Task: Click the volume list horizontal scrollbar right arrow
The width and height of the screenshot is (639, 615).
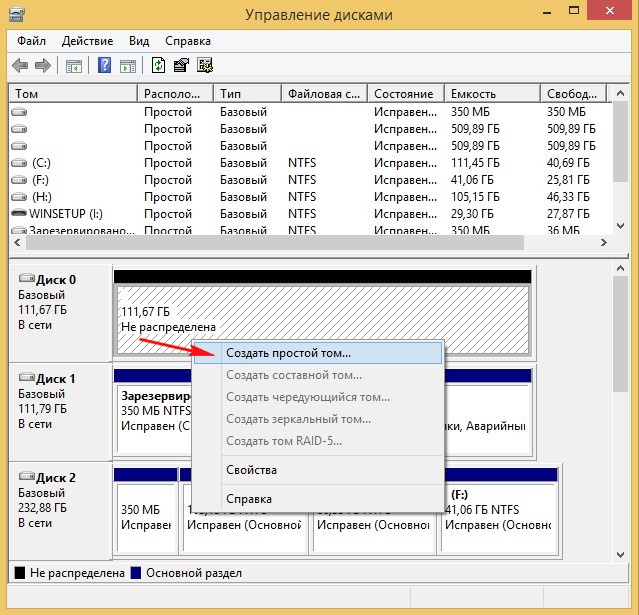Action: pyautogui.click(x=604, y=243)
